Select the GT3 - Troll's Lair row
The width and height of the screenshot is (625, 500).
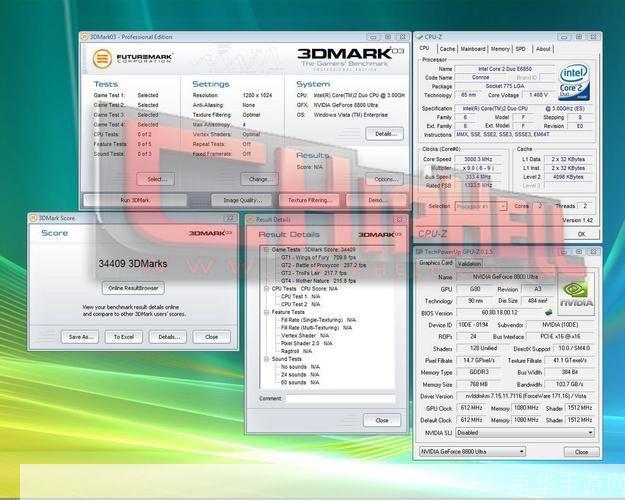click(313, 273)
